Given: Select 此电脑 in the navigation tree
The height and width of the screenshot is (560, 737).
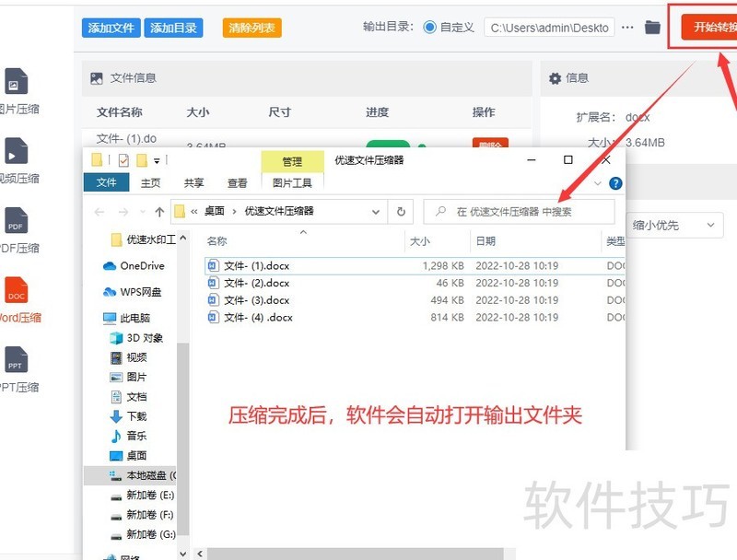Looking at the screenshot, I should point(127,319).
